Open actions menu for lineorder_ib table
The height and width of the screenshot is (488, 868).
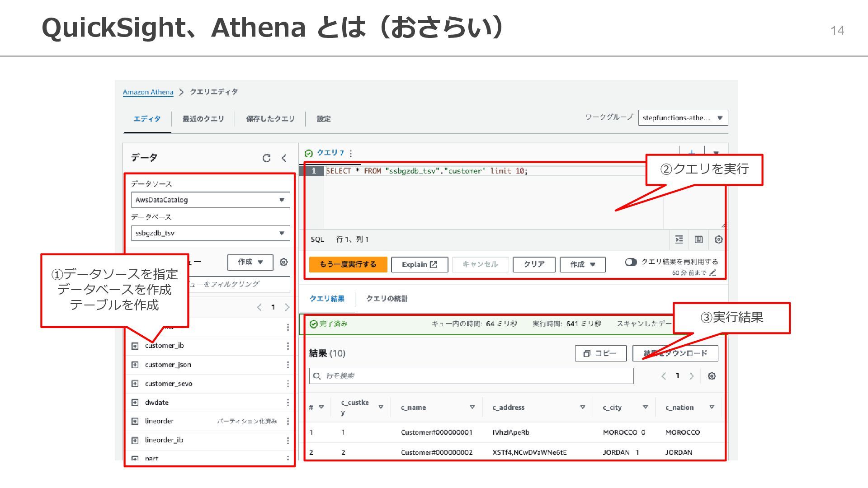(x=288, y=440)
